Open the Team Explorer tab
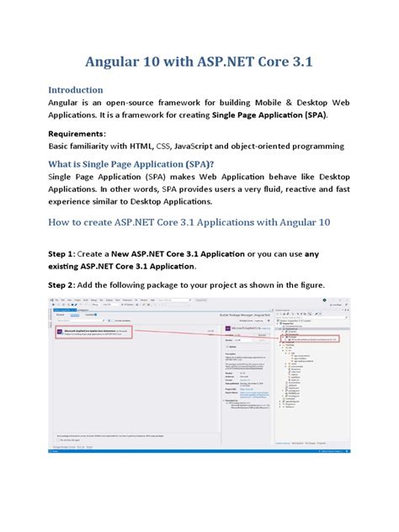This screenshot has height=532, width=399. click(x=297, y=443)
